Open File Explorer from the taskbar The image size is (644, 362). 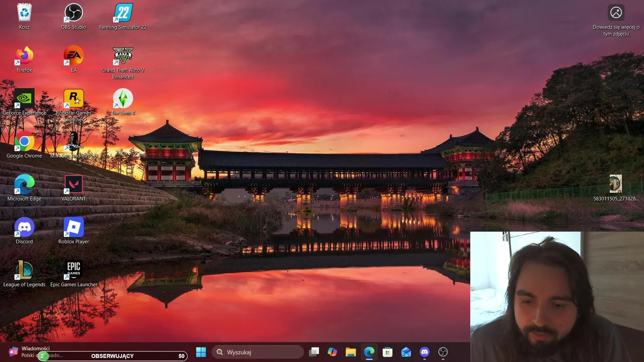click(351, 352)
